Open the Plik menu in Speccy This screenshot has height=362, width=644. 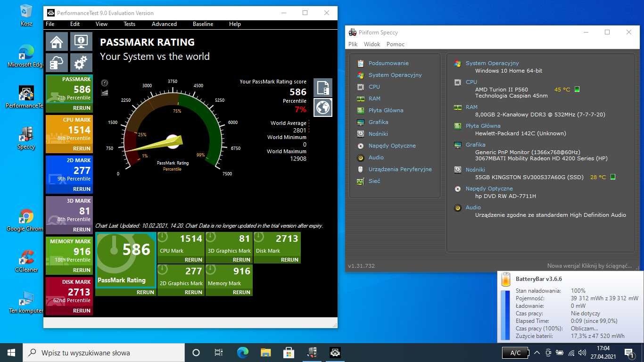pos(353,44)
